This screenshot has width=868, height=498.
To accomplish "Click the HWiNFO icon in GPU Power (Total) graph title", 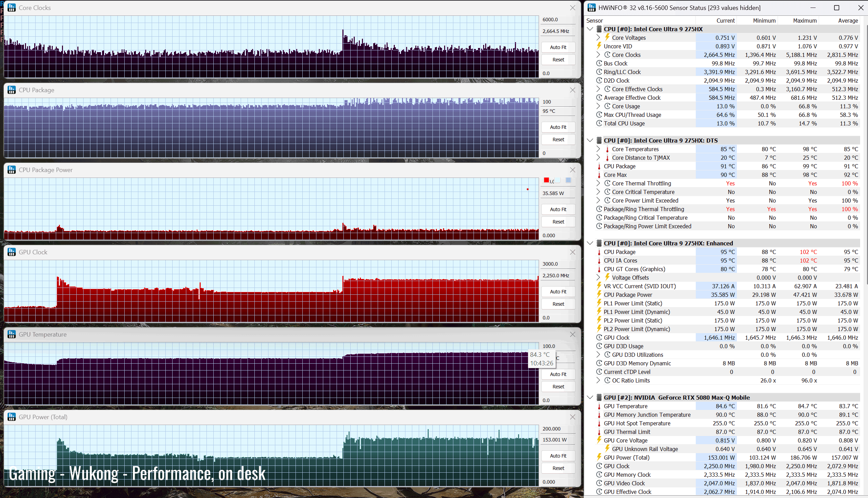I will point(12,417).
